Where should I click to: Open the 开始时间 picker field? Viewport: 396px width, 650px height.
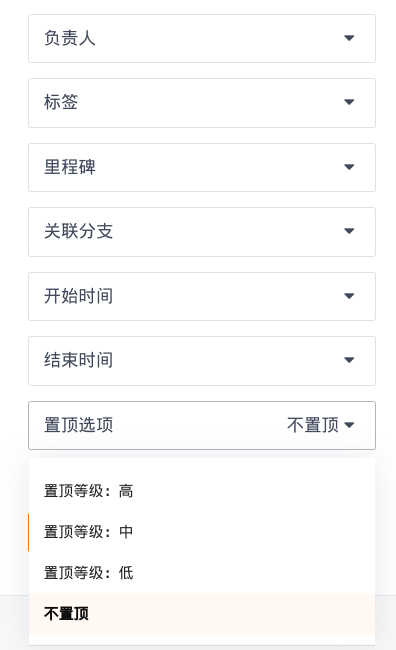click(x=202, y=296)
